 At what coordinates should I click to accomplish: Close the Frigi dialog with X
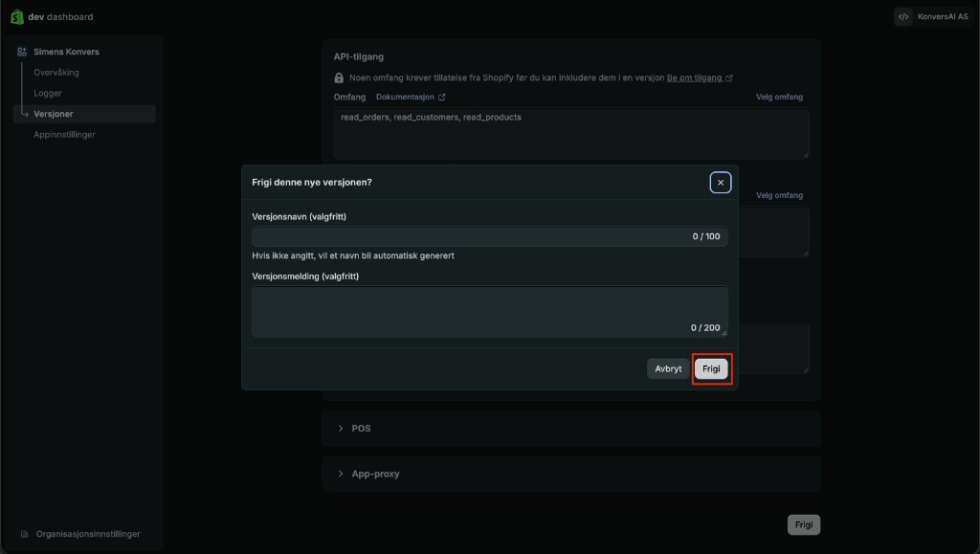click(x=721, y=183)
